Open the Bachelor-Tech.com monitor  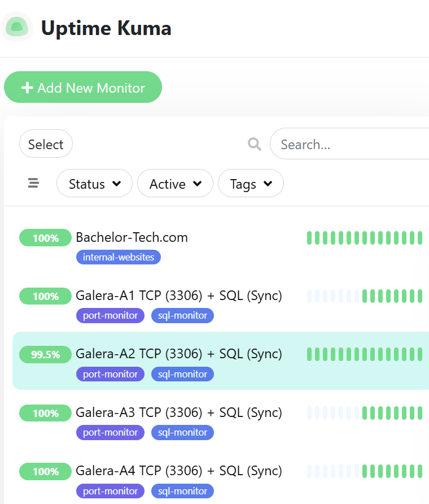point(132,237)
